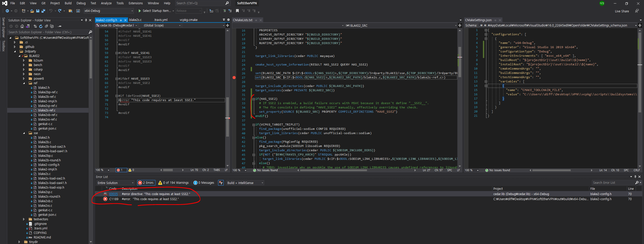Toggle the Messages filter in Error List

coord(204,182)
